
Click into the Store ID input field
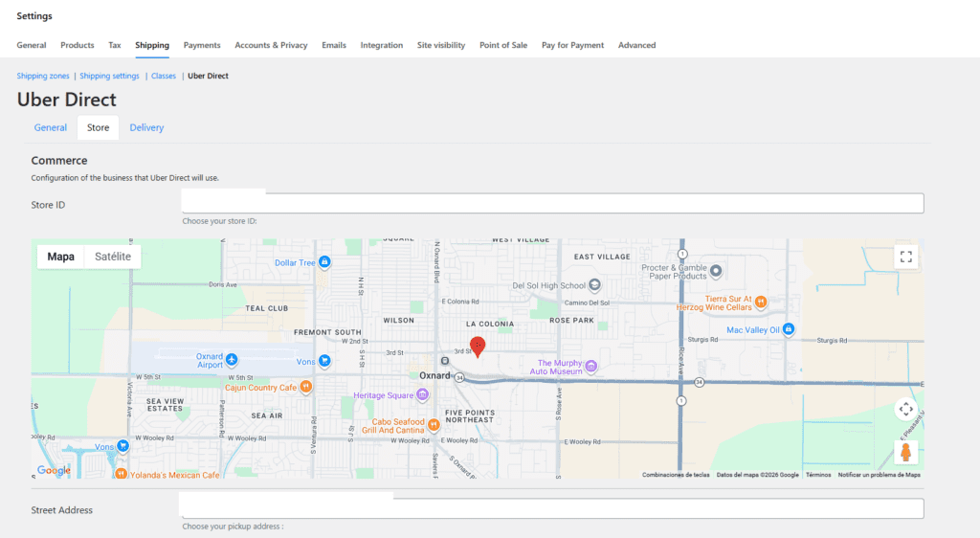(552, 202)
